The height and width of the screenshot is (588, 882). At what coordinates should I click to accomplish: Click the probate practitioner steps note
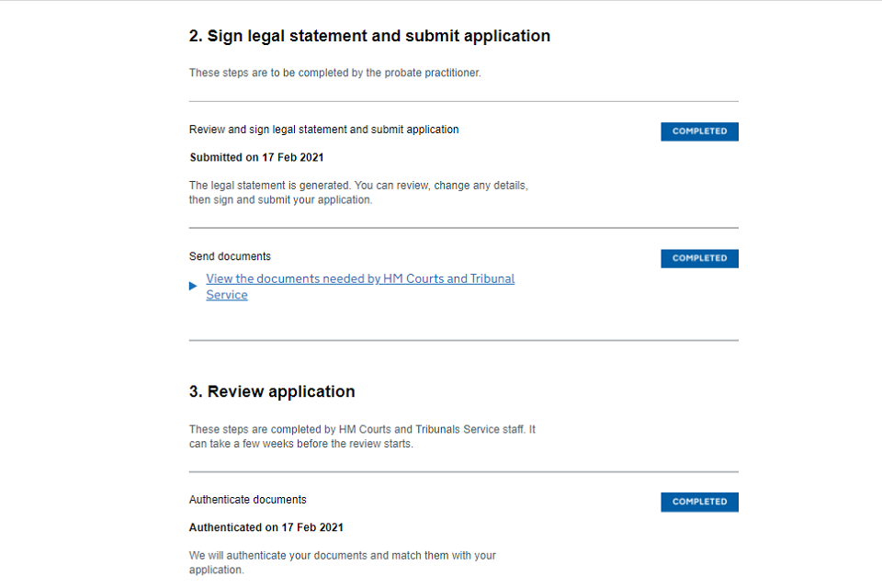pos(334,73)
